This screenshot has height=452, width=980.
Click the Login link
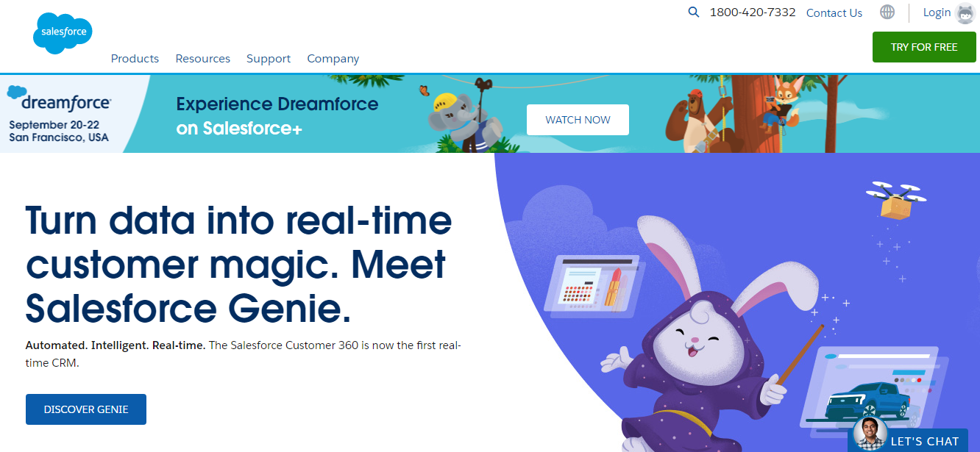coord(937,12)
